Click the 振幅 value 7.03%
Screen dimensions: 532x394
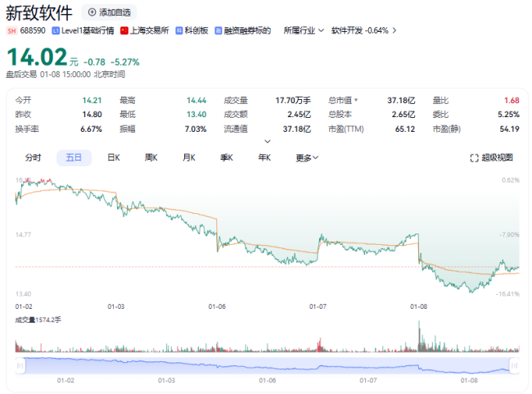(x=196, y=129)
